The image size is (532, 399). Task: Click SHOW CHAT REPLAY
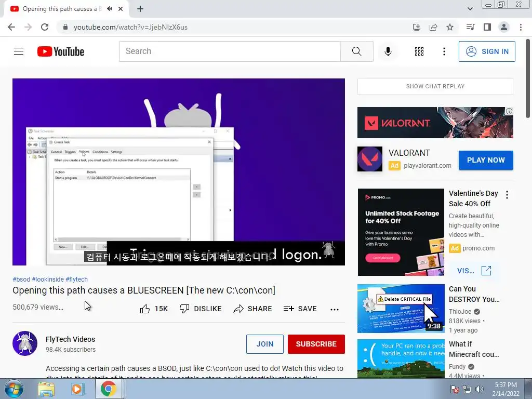[435, 86]
